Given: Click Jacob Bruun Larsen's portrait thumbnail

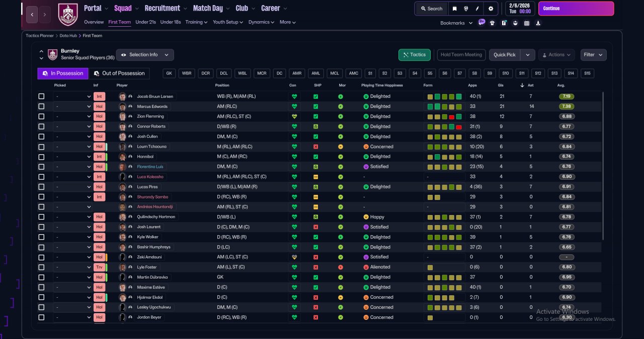Looking at the screenshot, I should pyautogui.click(x=122, y=96).
